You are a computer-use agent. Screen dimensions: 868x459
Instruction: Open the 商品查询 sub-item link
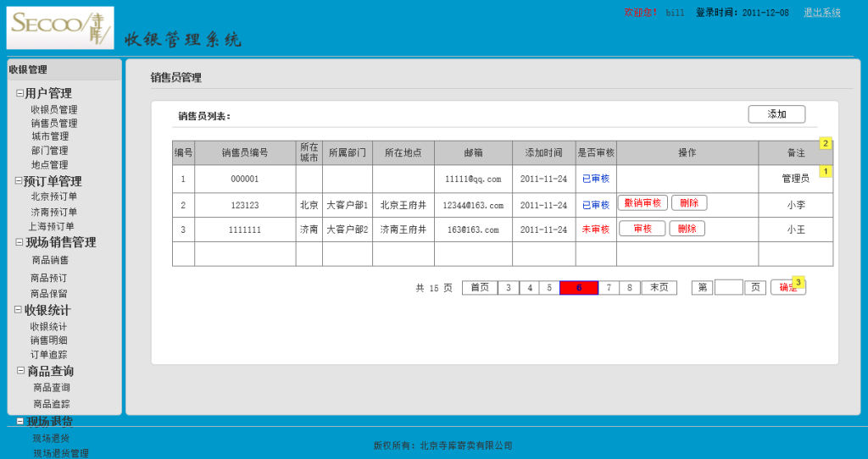click(52, 388)
